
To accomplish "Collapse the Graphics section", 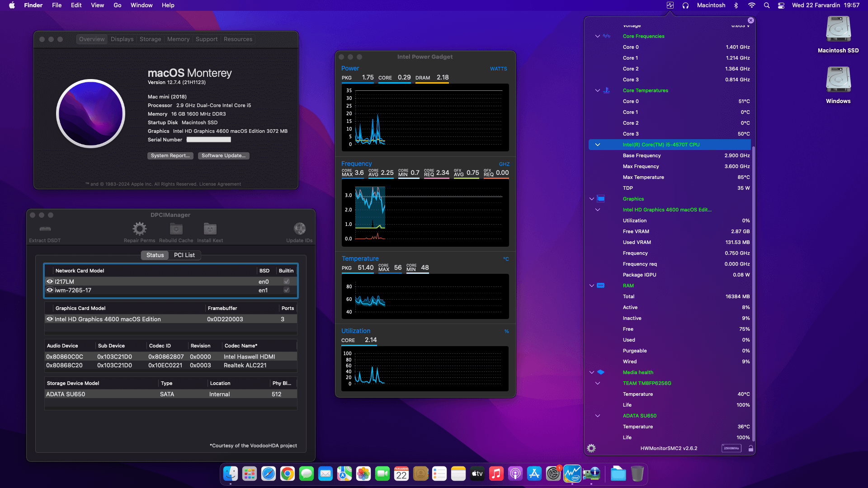I will (x=592, y=199).
